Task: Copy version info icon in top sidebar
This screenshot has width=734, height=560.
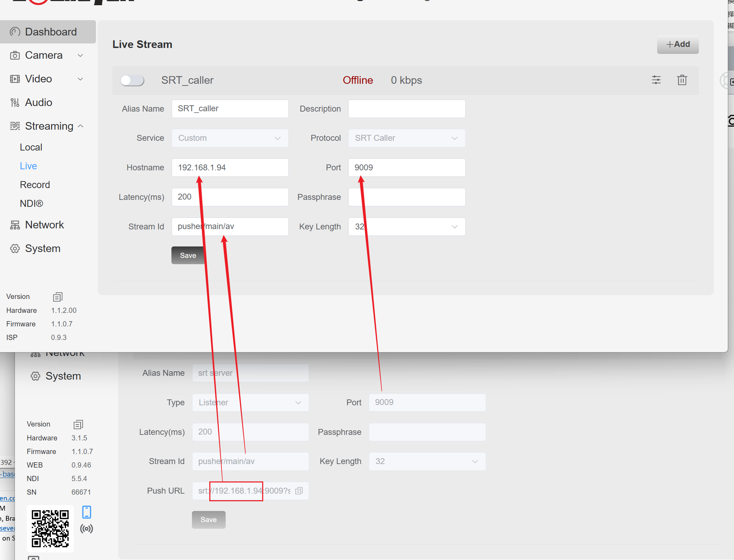Action: 57,297
